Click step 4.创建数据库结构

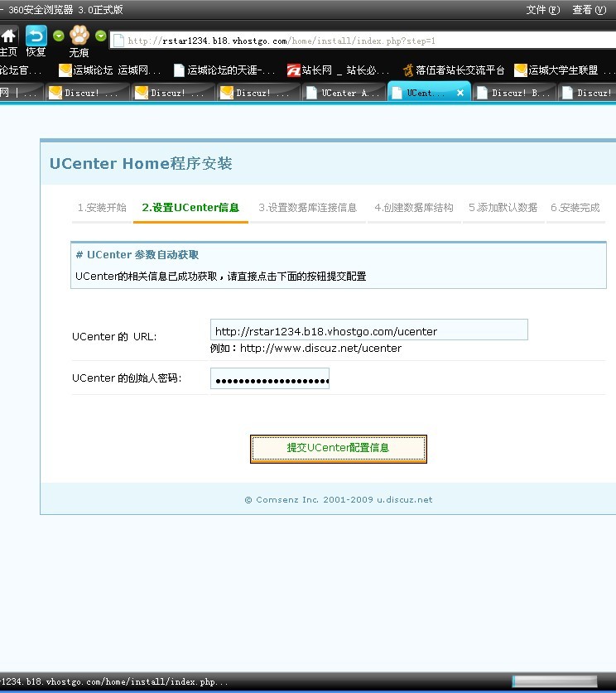click(x=414, y=208)
